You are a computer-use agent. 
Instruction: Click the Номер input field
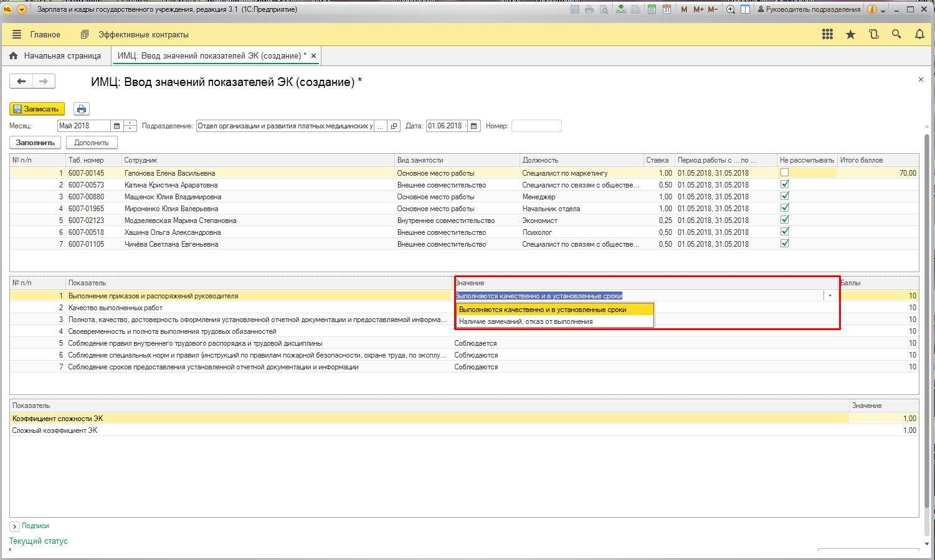[536, 126]
